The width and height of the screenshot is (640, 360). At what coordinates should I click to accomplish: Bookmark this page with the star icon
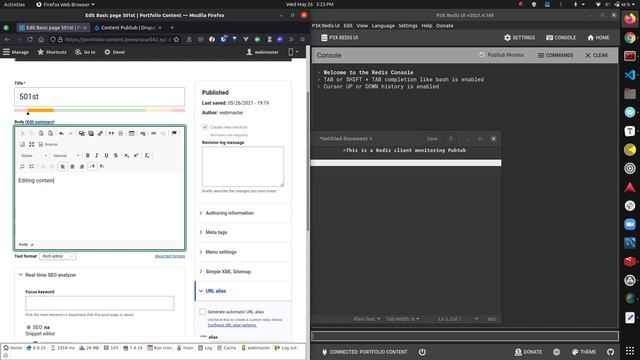click(176, 40)
